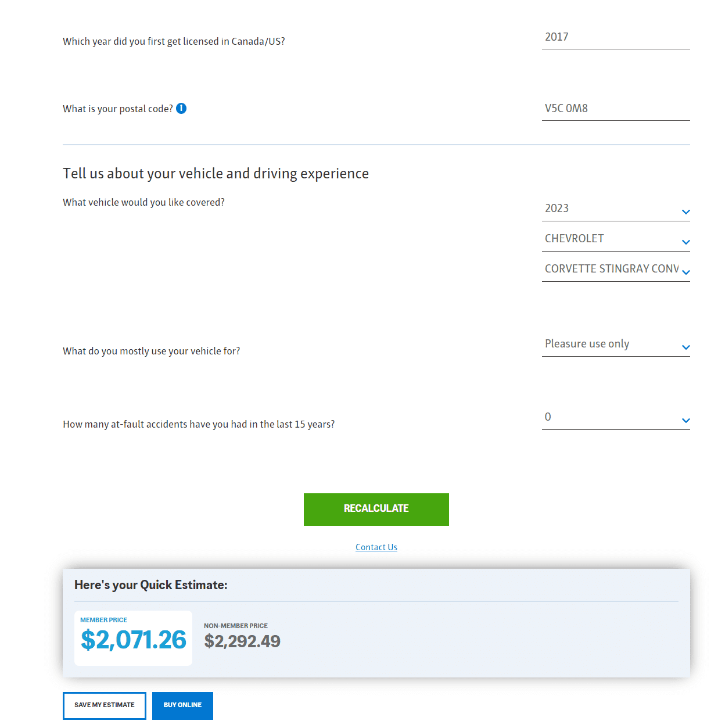Screen dimensions: 718x728
Task: Click the SAVE MY ESTIMATE button
Action: click(x=105, y=705)
